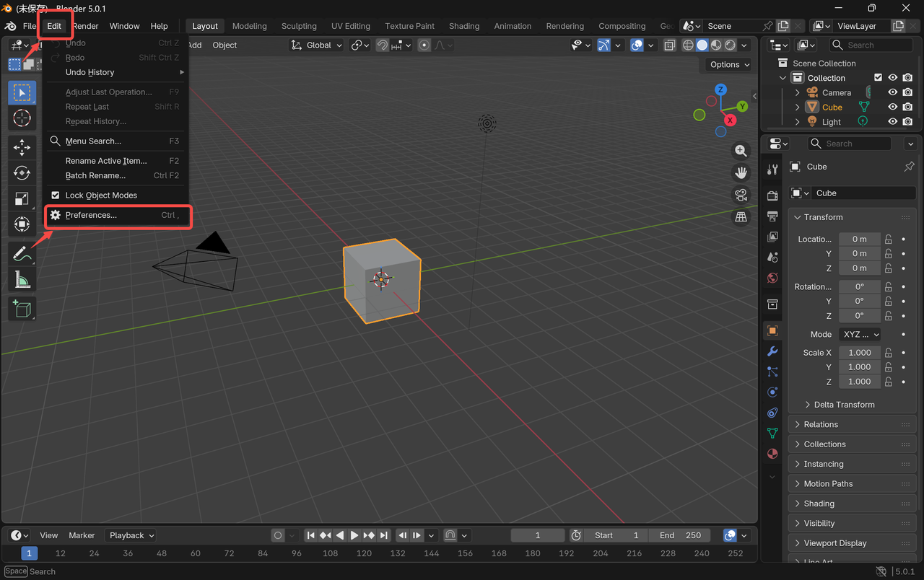Open the Playback dropdown in timeline
The image size is (924, 580).
[x=131, y=535]
